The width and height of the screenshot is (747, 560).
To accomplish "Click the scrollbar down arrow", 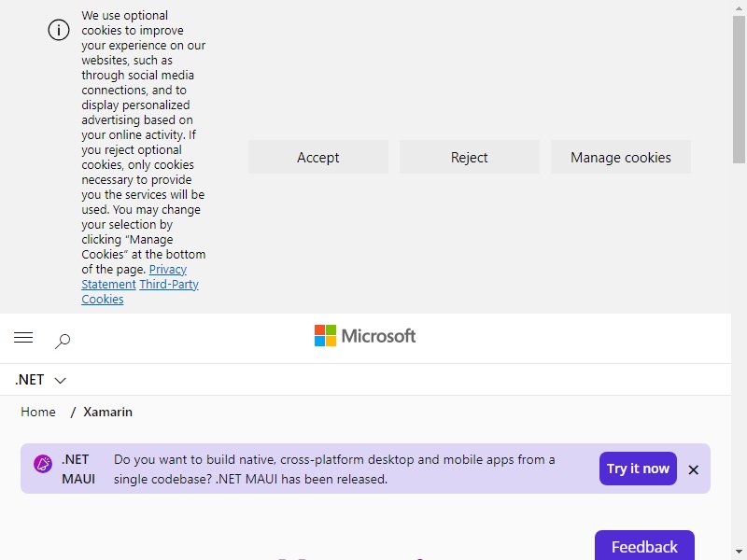I will pos(739,552).
